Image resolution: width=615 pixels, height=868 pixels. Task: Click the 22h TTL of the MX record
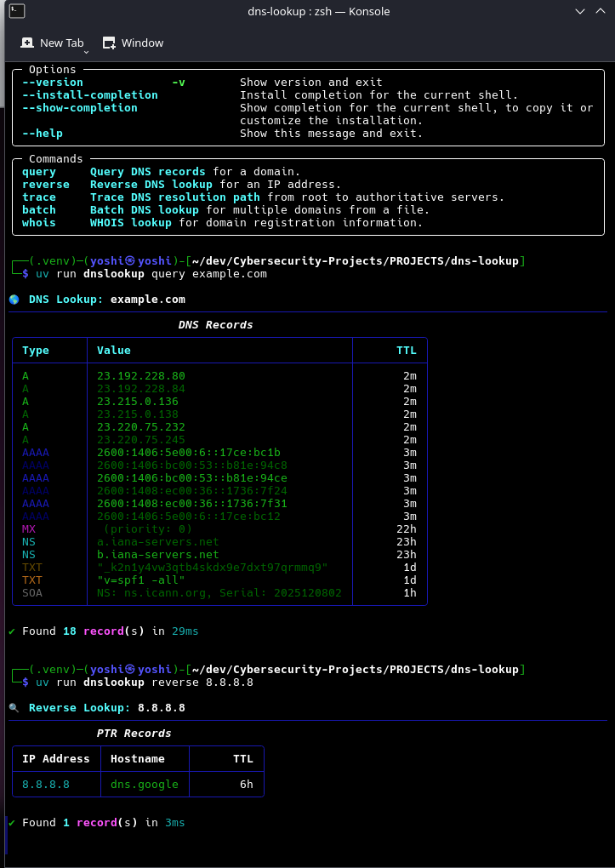[x=407, y=528]
